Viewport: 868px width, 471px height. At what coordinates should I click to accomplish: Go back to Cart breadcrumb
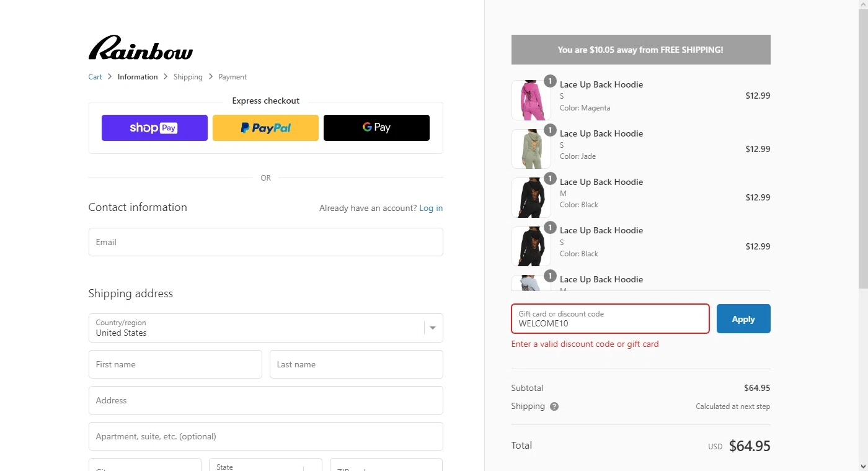click(95, 77)
